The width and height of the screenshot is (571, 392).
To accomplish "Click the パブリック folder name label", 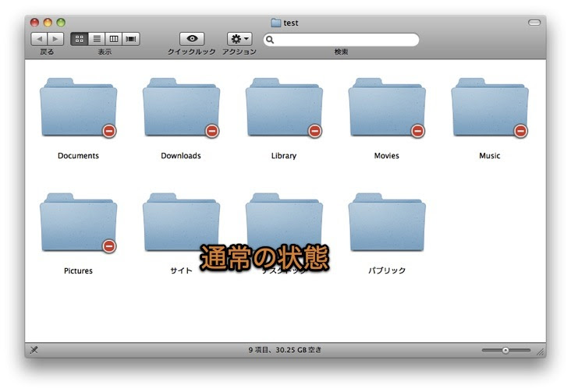I will click(x=387, y=270).
